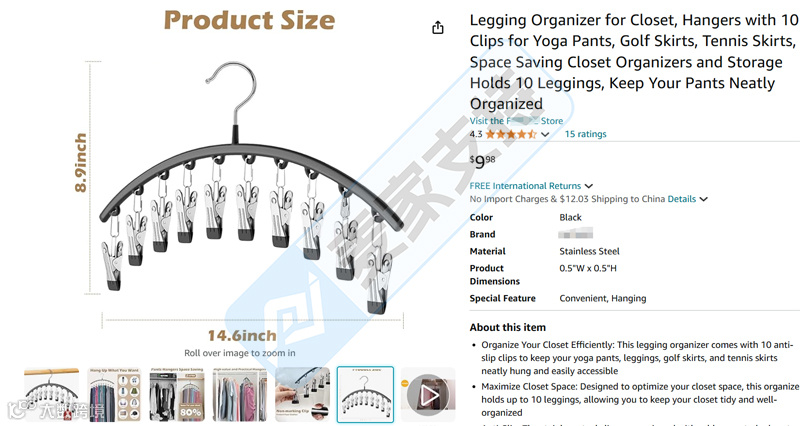This screenshot has height=426, width=800.
Task: Select hanger on wooden rod thumbnail
Action: tap(52, 394)
